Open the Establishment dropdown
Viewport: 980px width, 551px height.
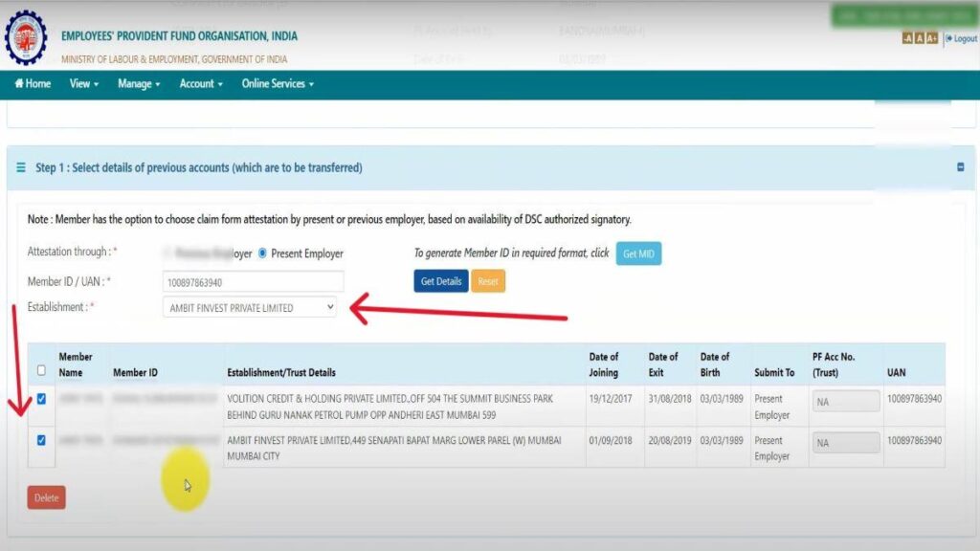[250, 307]
